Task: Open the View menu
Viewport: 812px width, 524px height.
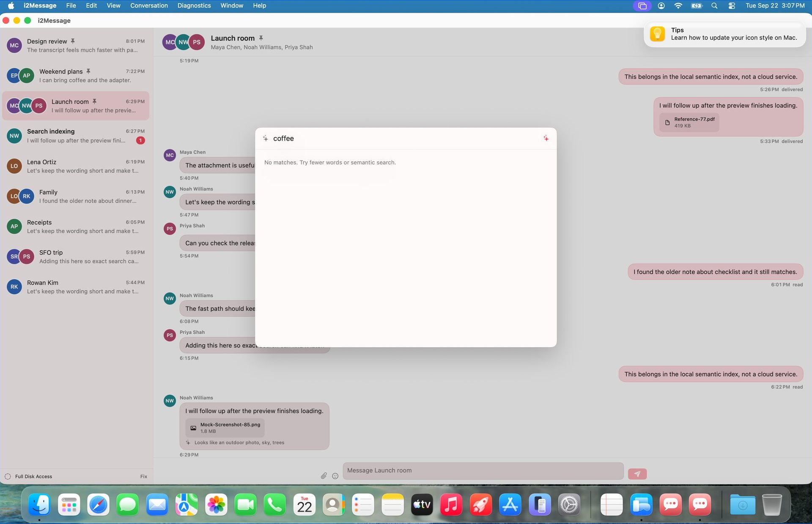Action: (113, 5)
